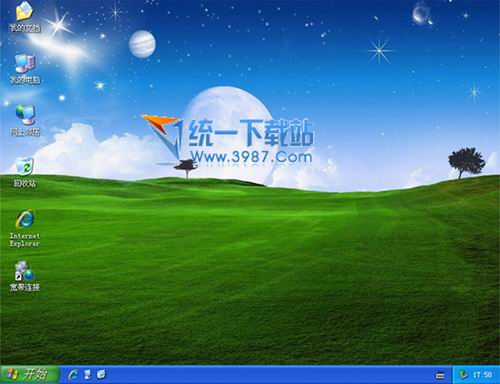Select the My Computer (我的电脑) desktop icon
The height and width of the screenshot is (384, 500).
(25, 63)
